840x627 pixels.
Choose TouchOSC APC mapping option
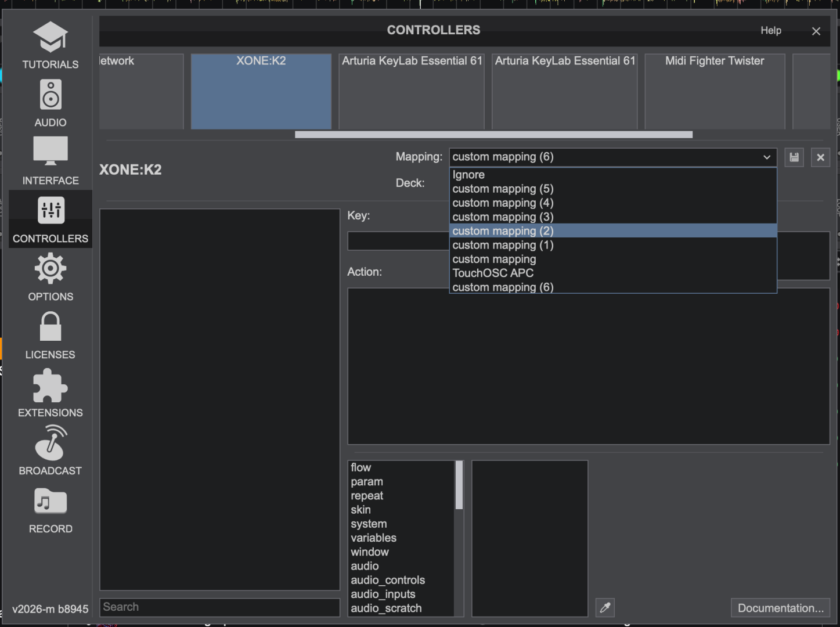pyautogui.click(x=493, y=273)
